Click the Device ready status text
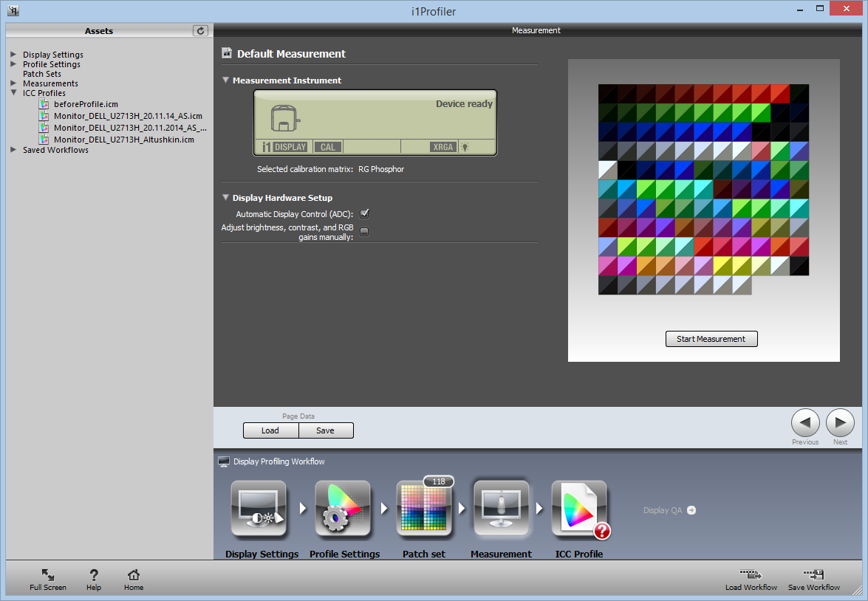 tap(464, 103)
